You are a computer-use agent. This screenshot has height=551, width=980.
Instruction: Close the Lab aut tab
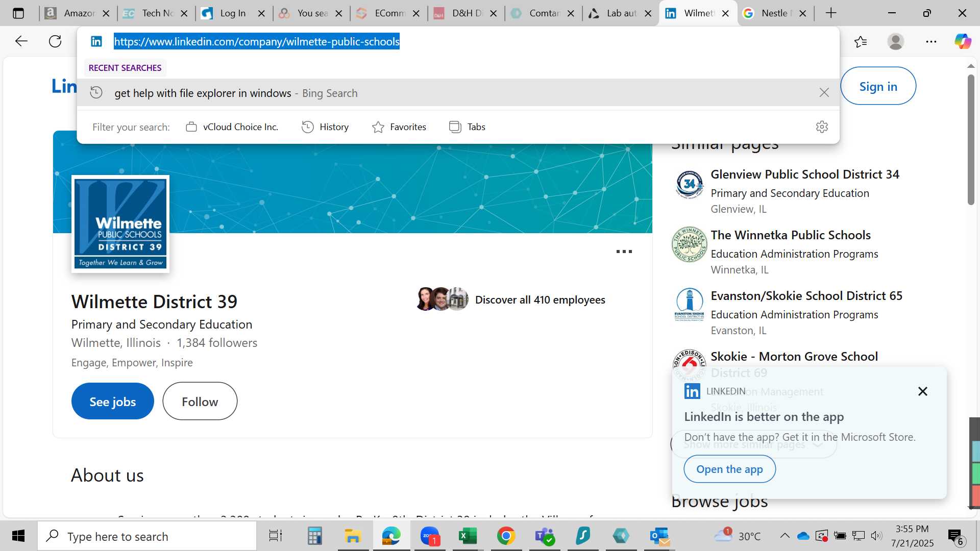pos(648,13)
